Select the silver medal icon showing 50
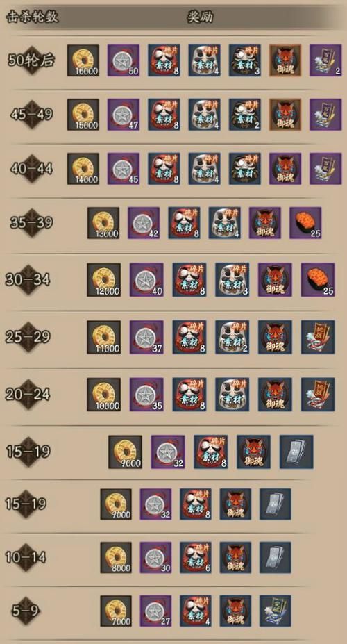Screen dimensions: 347x644 [124, 60]
